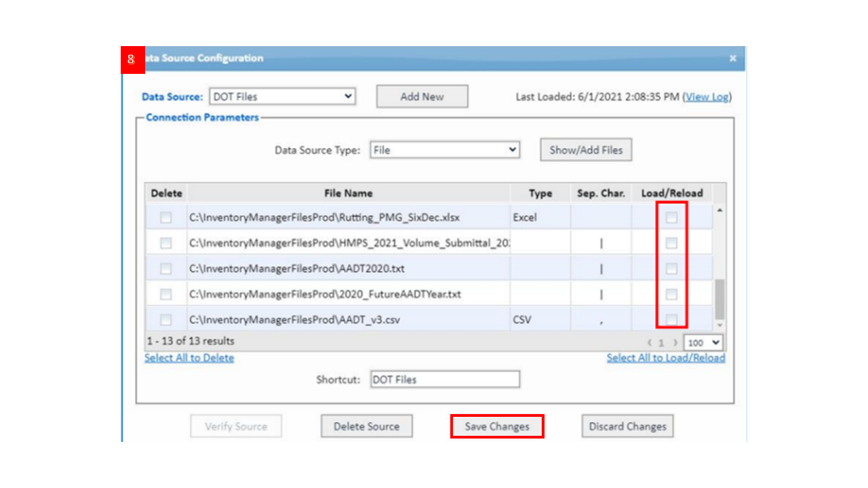868x488 pixels.
Task: Click the Discard Changes button
Action: pos(627,426)
